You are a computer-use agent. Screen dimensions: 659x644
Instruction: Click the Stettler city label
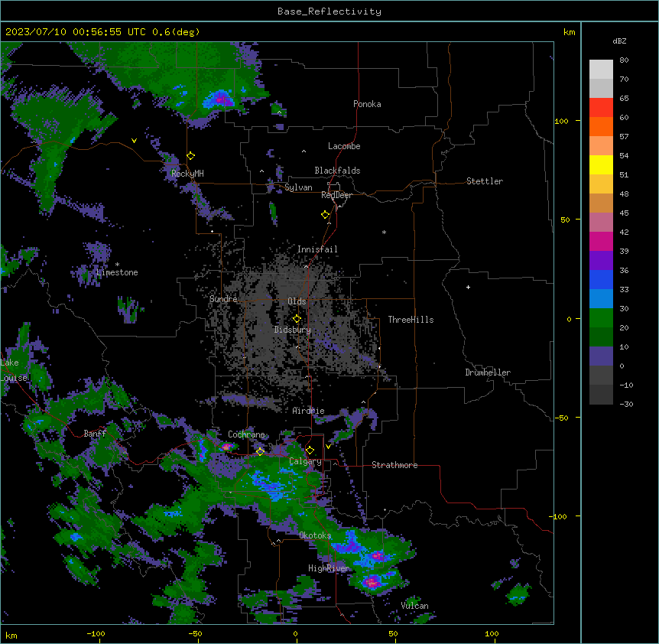pyautogui.click(x=485, y=181)
